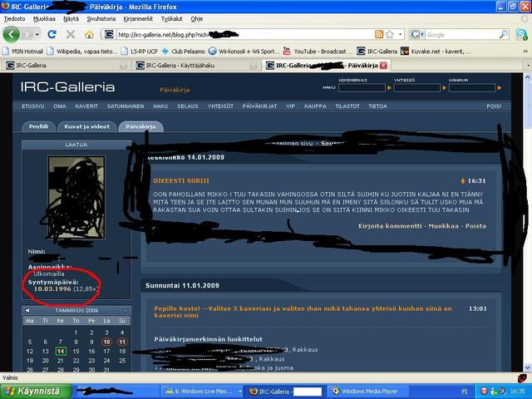Click the RSS feed icon in address bar
Screen dimensions: 532x399
[x=379, y=35]
